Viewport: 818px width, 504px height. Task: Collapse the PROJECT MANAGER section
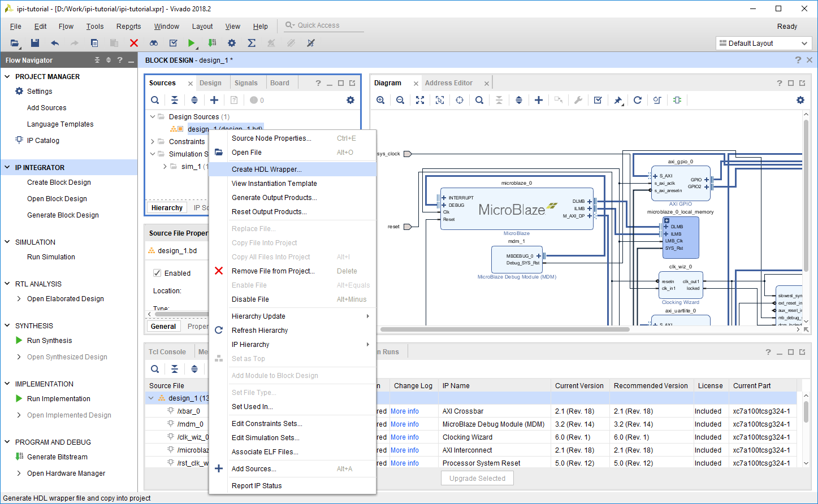[x=7, y=76]
